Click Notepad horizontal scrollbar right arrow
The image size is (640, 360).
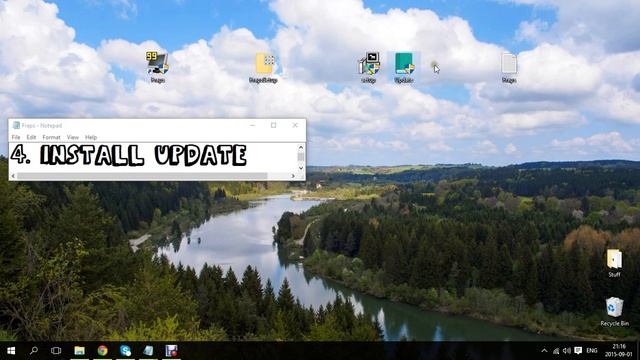click(x=293, y=176)
